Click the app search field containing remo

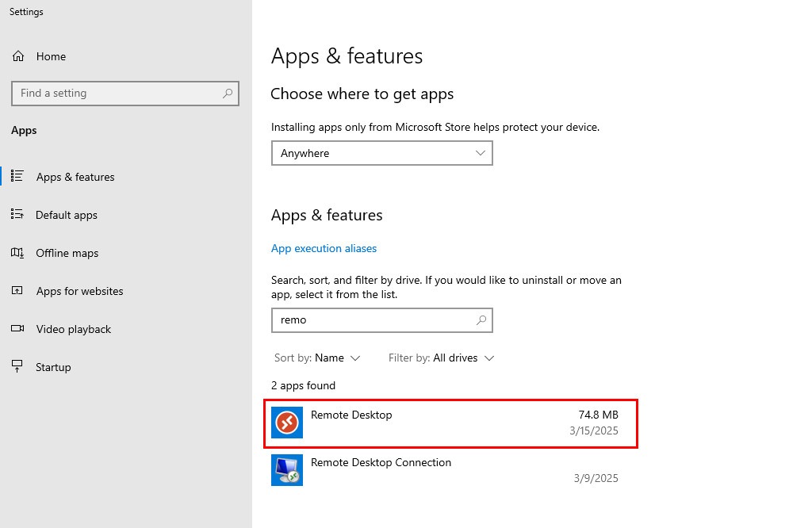point(382,320)
